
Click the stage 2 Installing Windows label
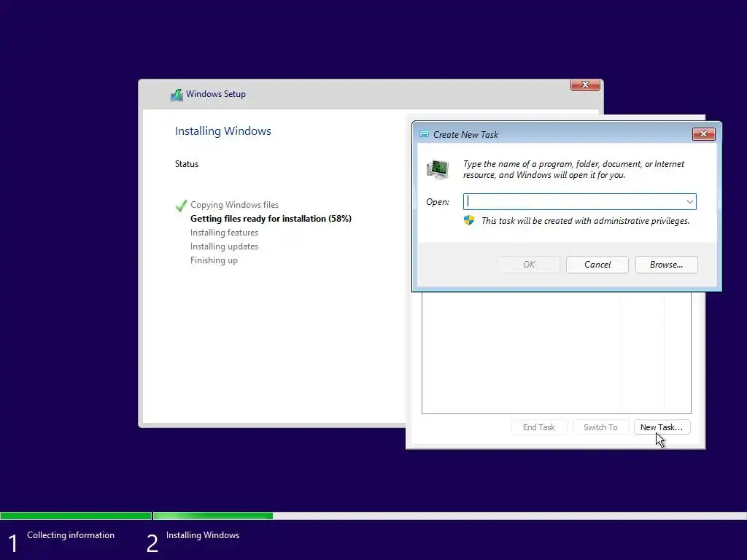203,535
